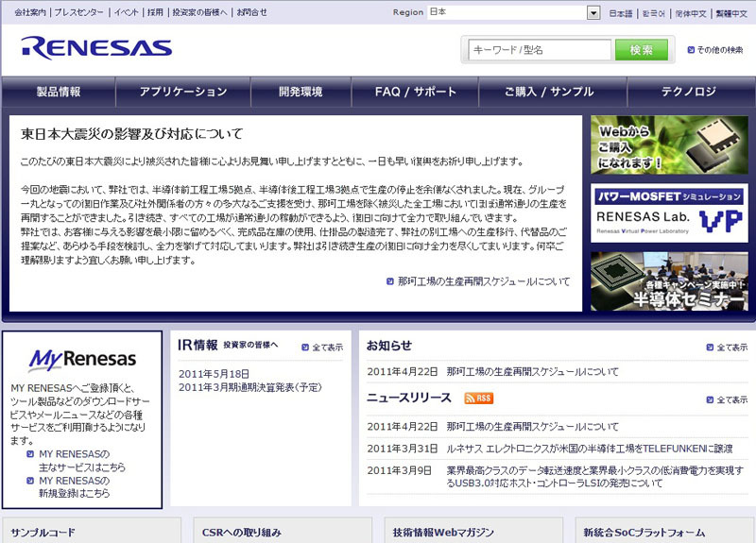Switch language to 繁體中文
The width and height of the screenshot is (756, 543).
(x=731, y=13)
